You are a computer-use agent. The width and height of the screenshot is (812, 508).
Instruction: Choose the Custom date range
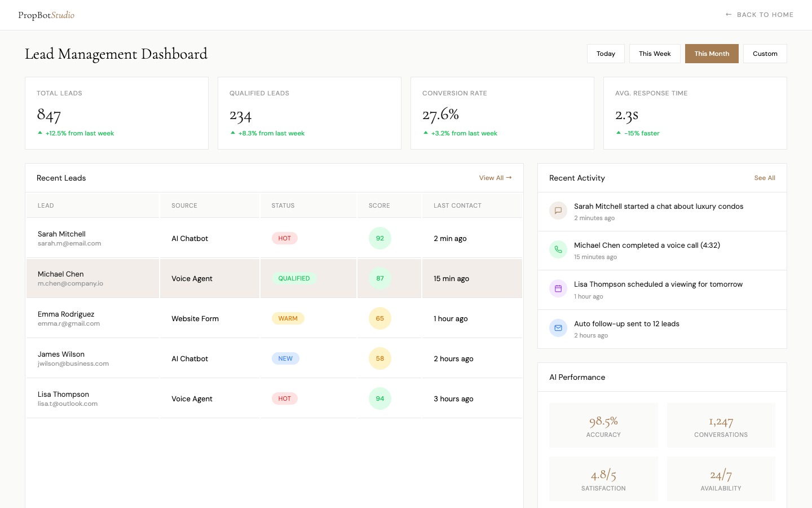(765, 54)
